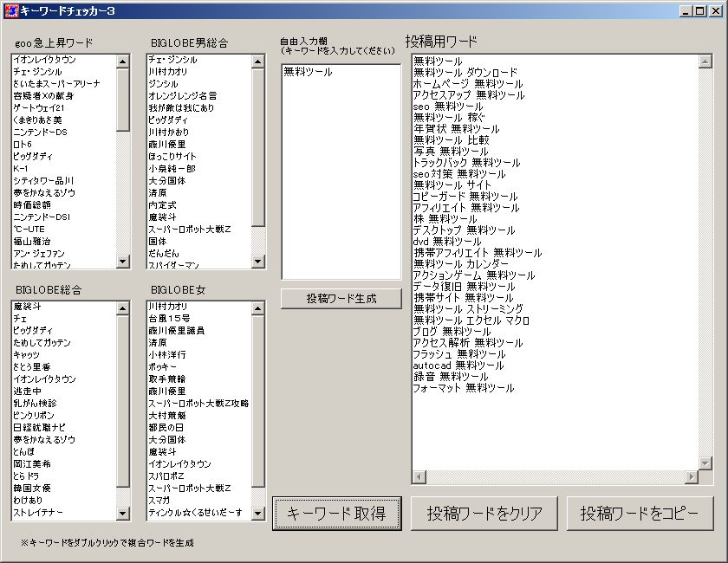Image resolution: width=728 pixels, height=563 pixels.
Task: Select さとう里香 in BIGLOBE総合 list
Action: coord(32,366)
